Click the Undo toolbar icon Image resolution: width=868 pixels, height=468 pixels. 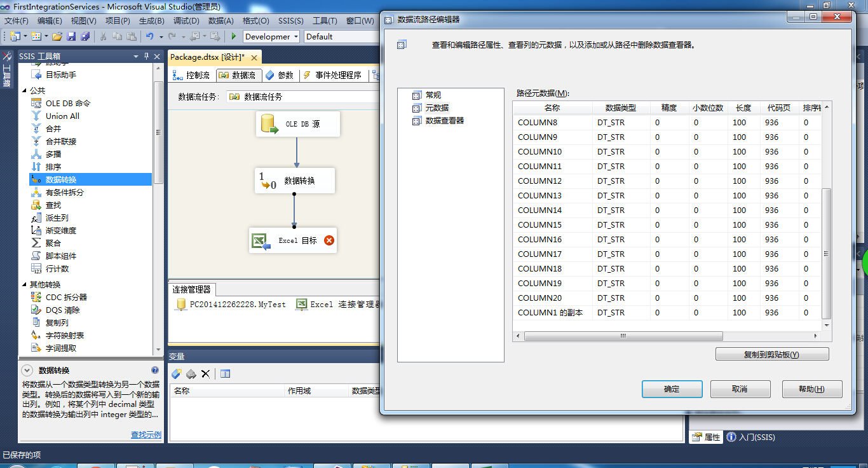tap(149, 36)
